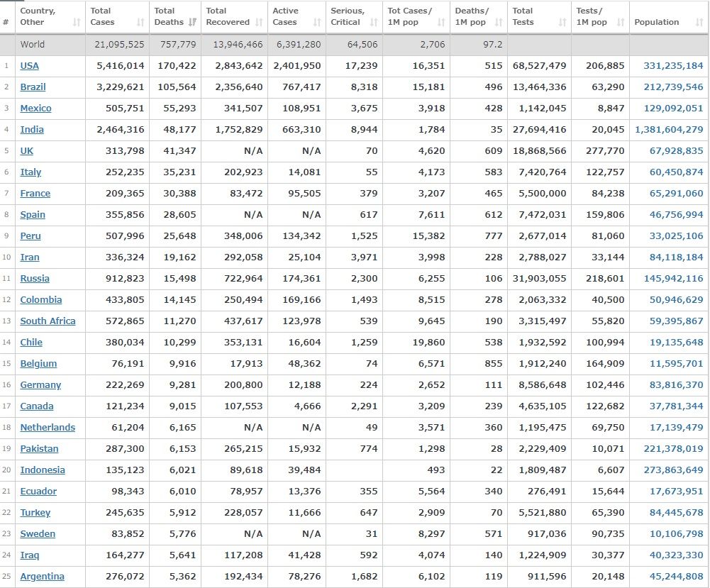Click sort icon in Total Tests header

click(x=562, y=23)
